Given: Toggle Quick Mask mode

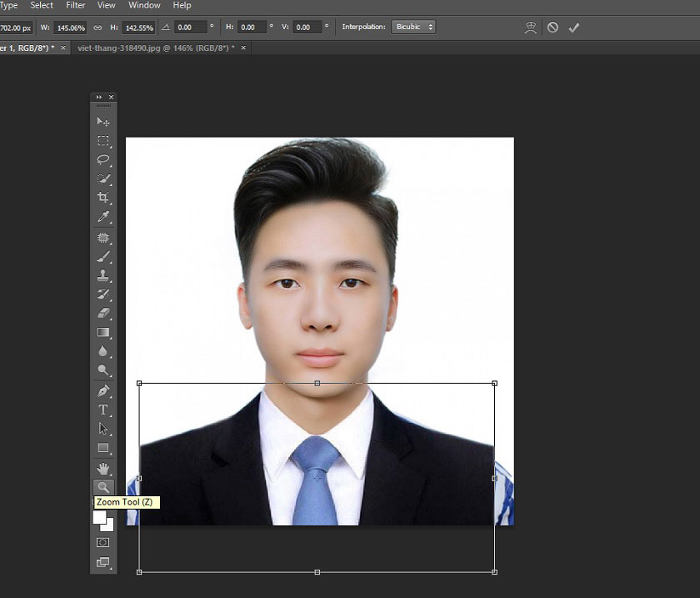Looking at the screenshot, I should 102,543.
